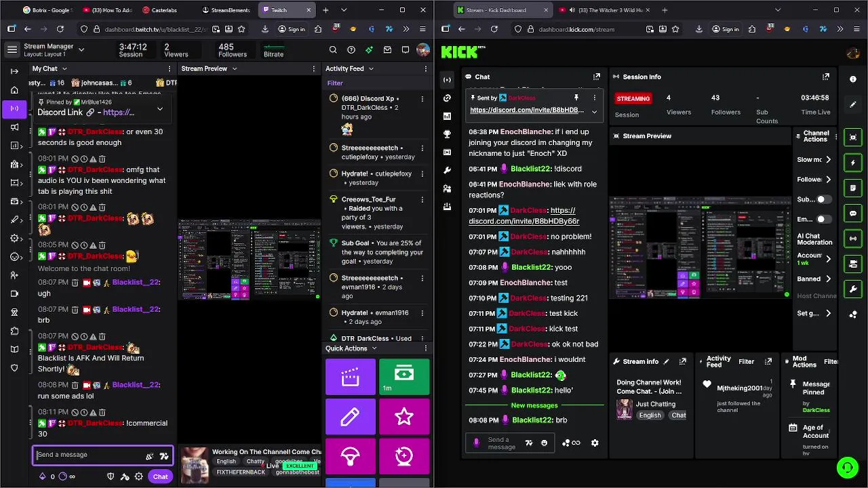The width and height of the screenshot is (868, 488).
Task: Open a new tab in Twitch browser window
Action: [325, 10]
